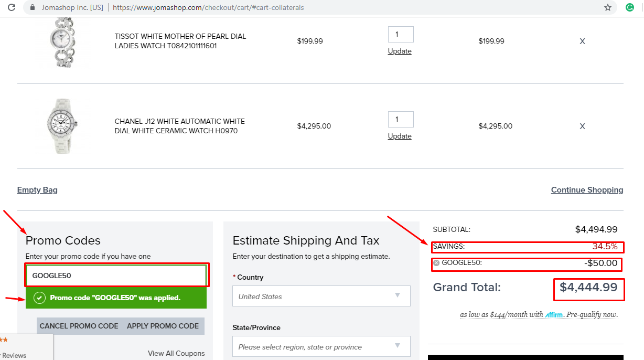Click the checkmark icon in the promo applied message
Viewport: 644px width, 360px height.
coord(39,298)
